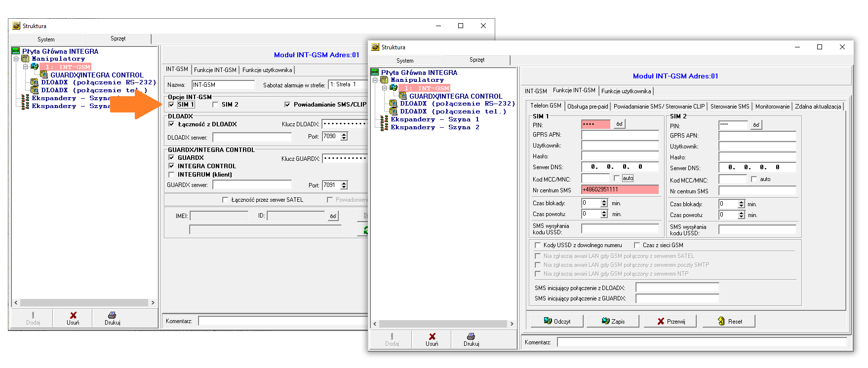This screenshot has height=368, width=868.
Task: Click the Nazwa field containing INT-GSM
Action: [223, 85]
